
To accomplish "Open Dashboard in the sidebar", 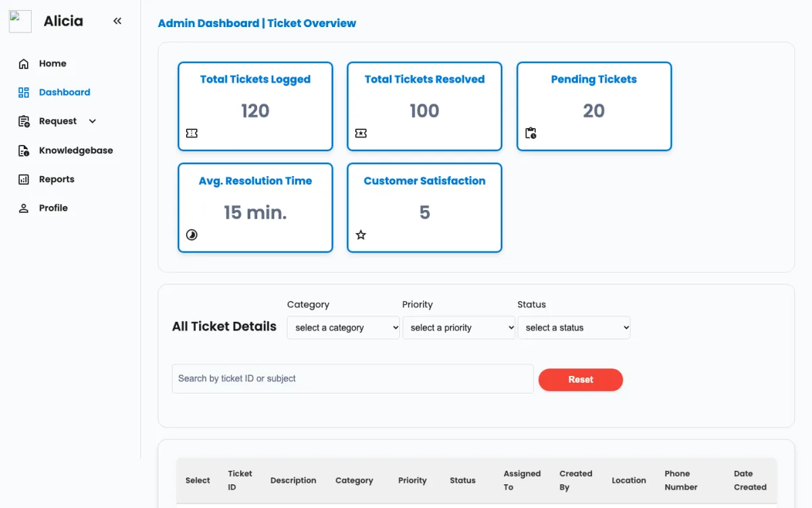I will [x=64, y=93].
